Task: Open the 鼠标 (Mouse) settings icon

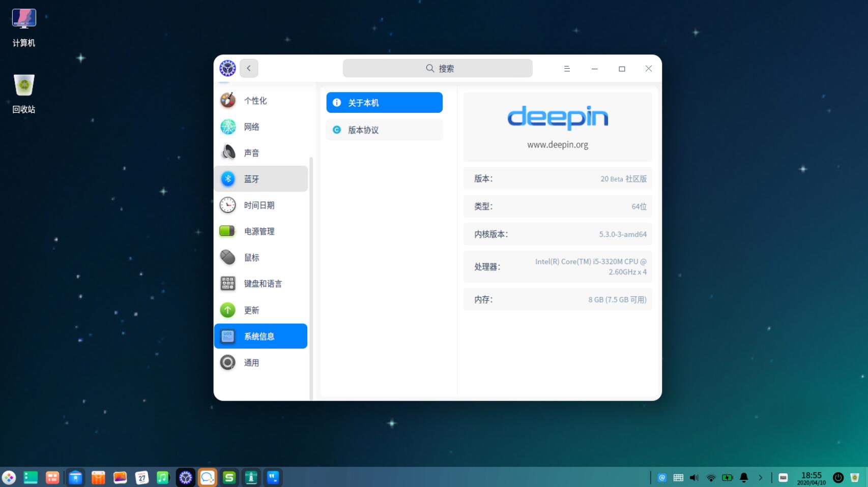Action: [x=227, y=257]
